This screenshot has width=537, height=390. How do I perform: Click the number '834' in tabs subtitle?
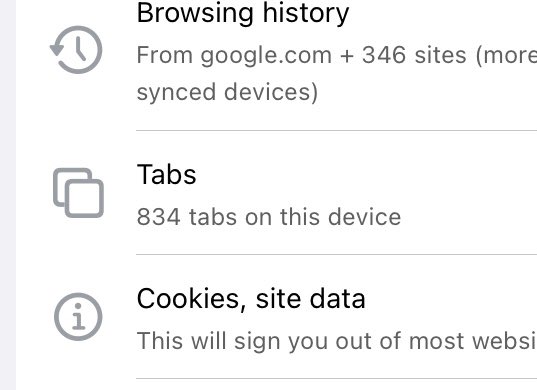click(158, 217)
